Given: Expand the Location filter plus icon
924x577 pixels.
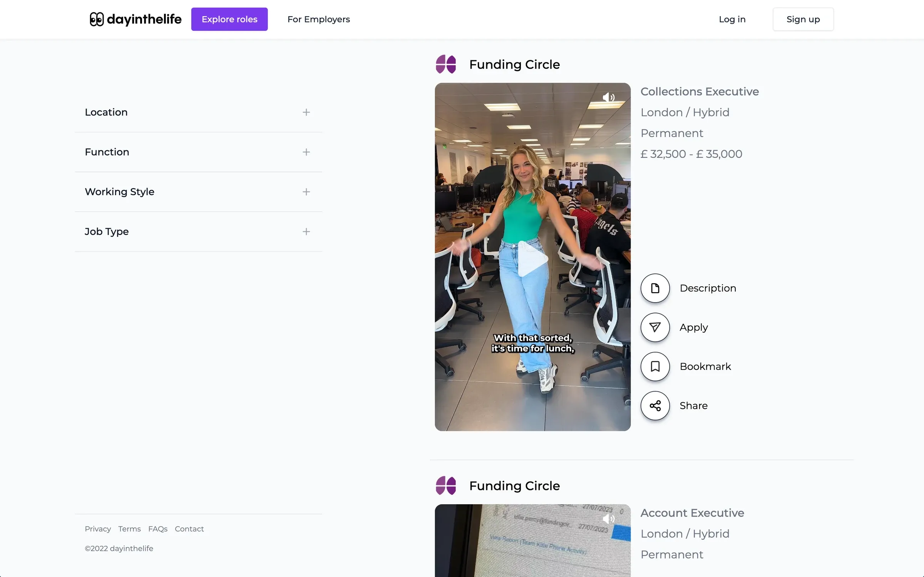Looking at the screenshot, I should point(306,112).
